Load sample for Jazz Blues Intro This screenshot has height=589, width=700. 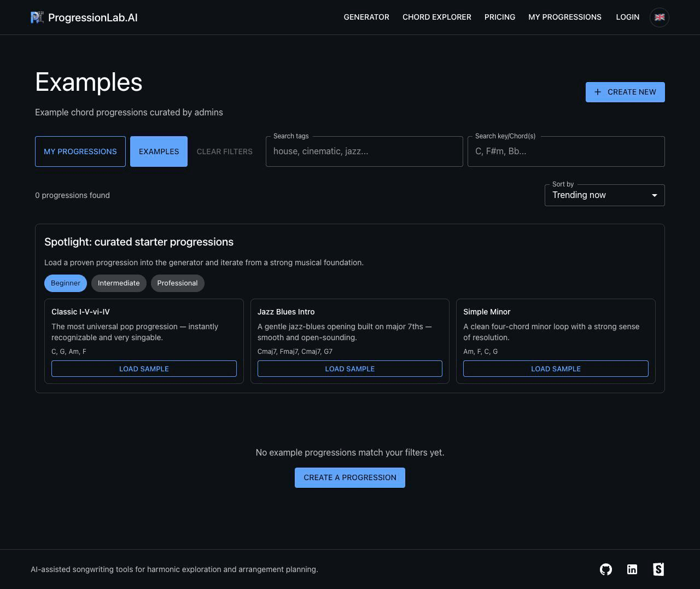click(x=350, y=369)
